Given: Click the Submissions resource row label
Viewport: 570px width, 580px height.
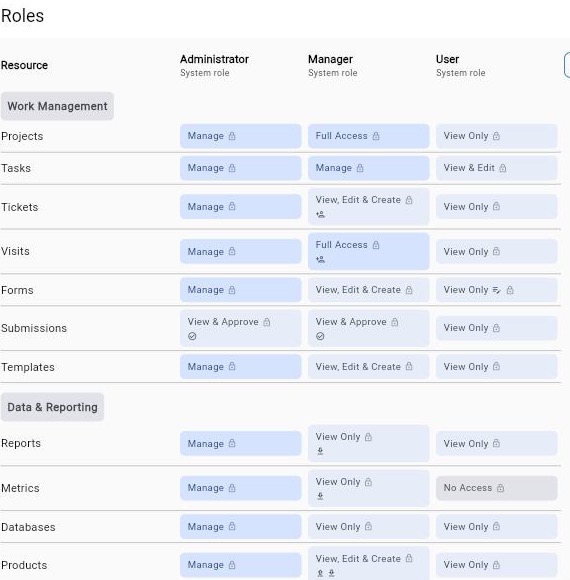Looking at the screenshot, I should tap(34, 328).
